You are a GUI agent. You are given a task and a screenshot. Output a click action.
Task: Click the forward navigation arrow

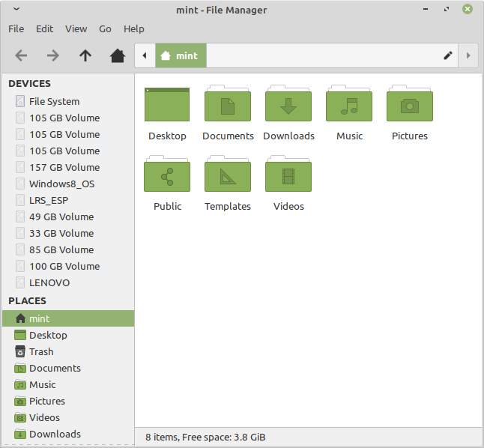click(52, 55)
